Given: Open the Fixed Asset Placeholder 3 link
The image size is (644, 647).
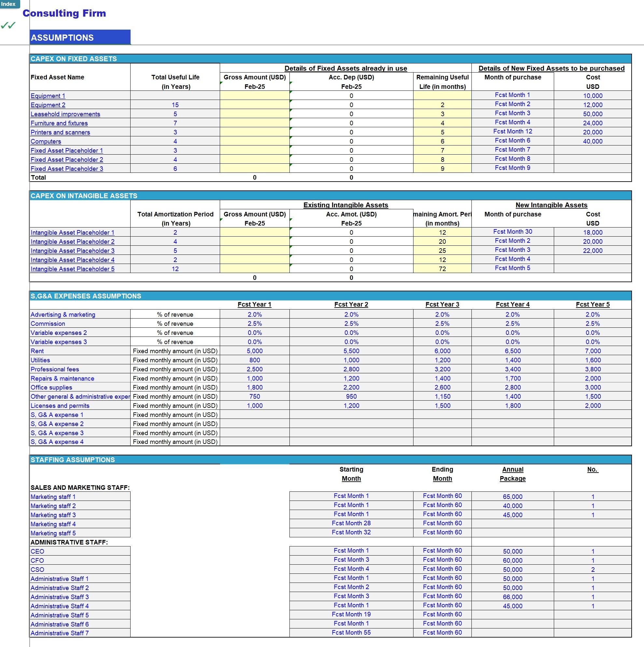Looking at the screenshot, I should coord(67,169).
